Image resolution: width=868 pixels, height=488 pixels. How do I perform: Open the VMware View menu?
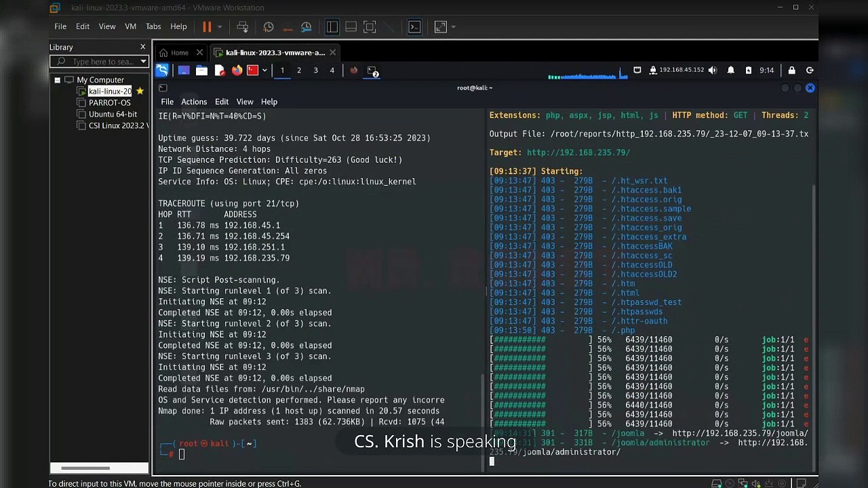click(x=107, y=26)
